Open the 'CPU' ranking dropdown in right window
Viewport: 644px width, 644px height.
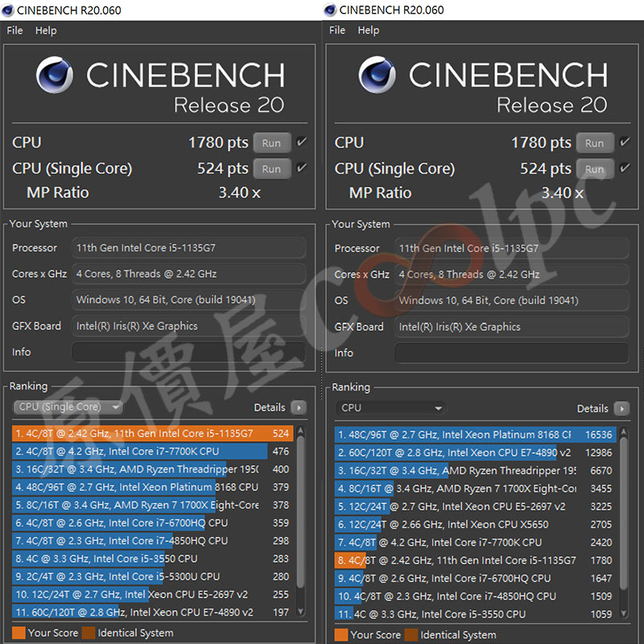tap(390, 408)
